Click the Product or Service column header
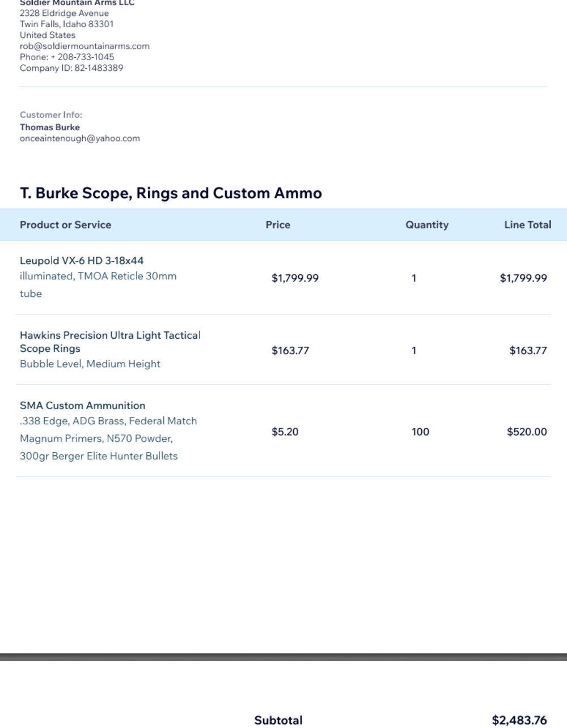Viewport: 567px width, 728px height. click(65, 224)
